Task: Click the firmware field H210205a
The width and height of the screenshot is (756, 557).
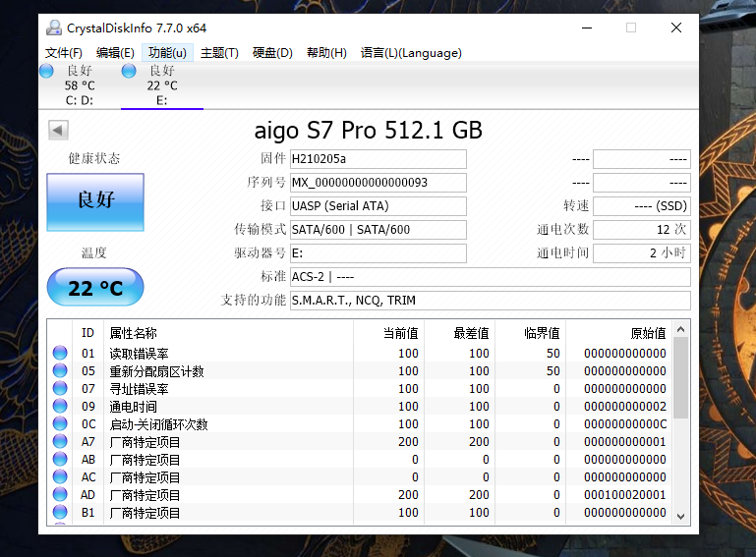Action: pos(378,159)
